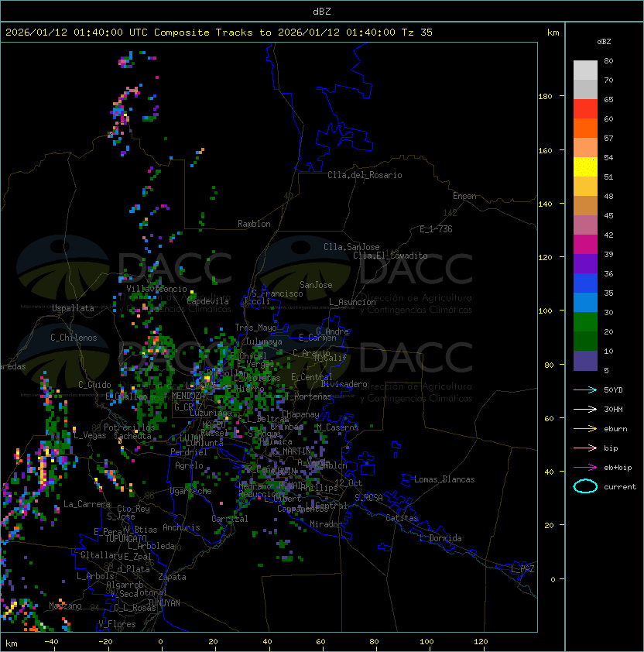
Task: Pick the light blue 30-35 dBZ swatch
Action: pos(585,302)
